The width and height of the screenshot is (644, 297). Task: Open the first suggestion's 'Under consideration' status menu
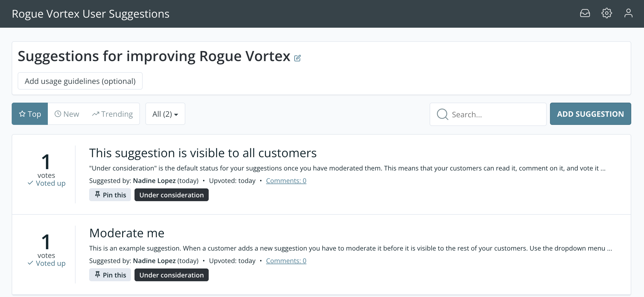click(x=171, y=195)
